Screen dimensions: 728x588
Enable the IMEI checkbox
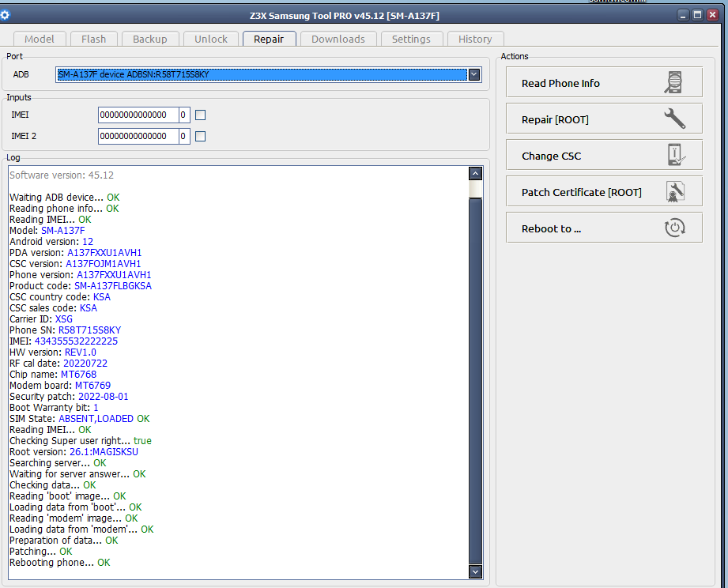tap(200, 115)
